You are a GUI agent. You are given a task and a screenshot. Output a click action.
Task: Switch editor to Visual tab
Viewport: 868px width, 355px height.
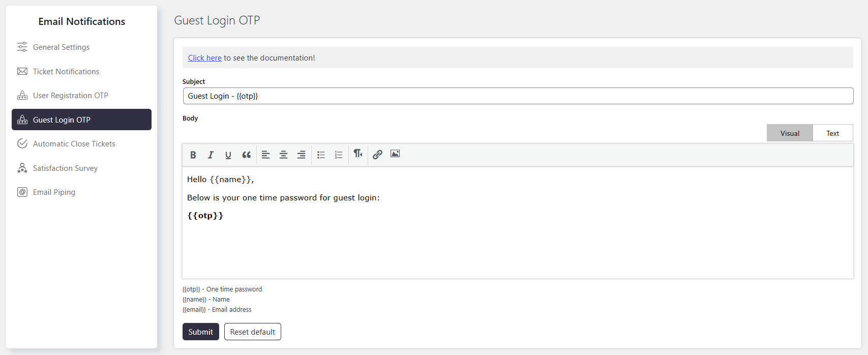[x=790, y=133]
